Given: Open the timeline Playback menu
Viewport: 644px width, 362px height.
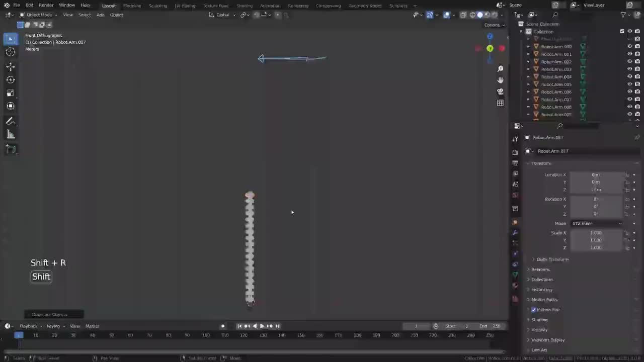Looking at the screenshot, I should (x=30, y=326).
